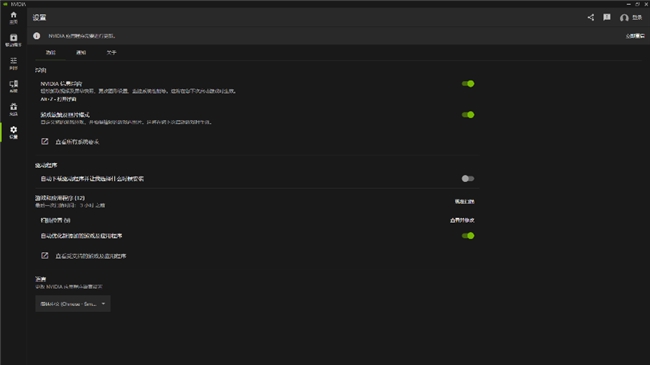This screenshot has height=365, width=650.
Task: Click the 'Alt+Z' shortcut hint text
Action: click(x=58, y=99)
